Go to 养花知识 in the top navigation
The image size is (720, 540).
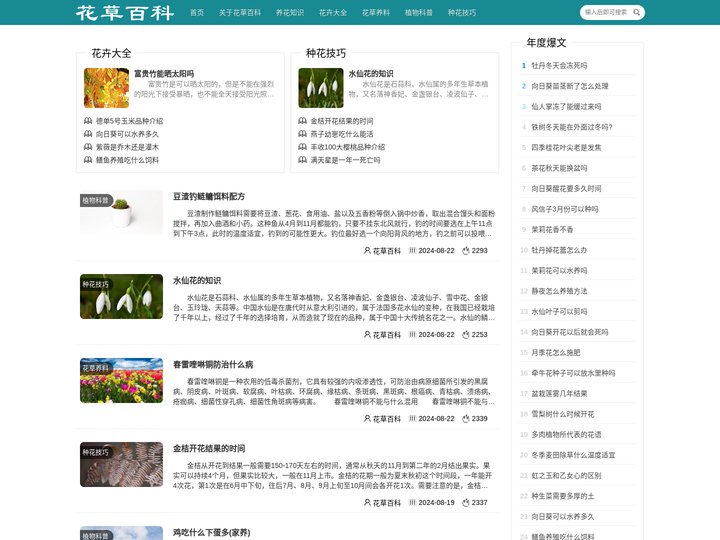click(290, 12)
